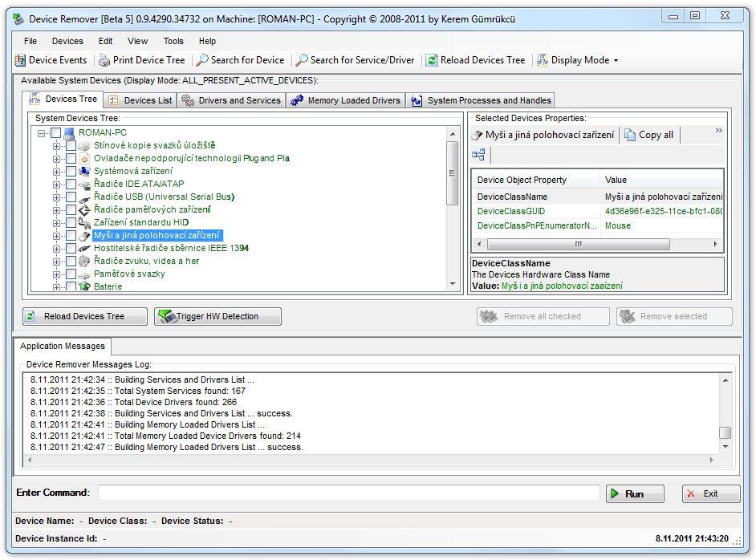Select the DeviceClassGUID property row

point(598,212)
